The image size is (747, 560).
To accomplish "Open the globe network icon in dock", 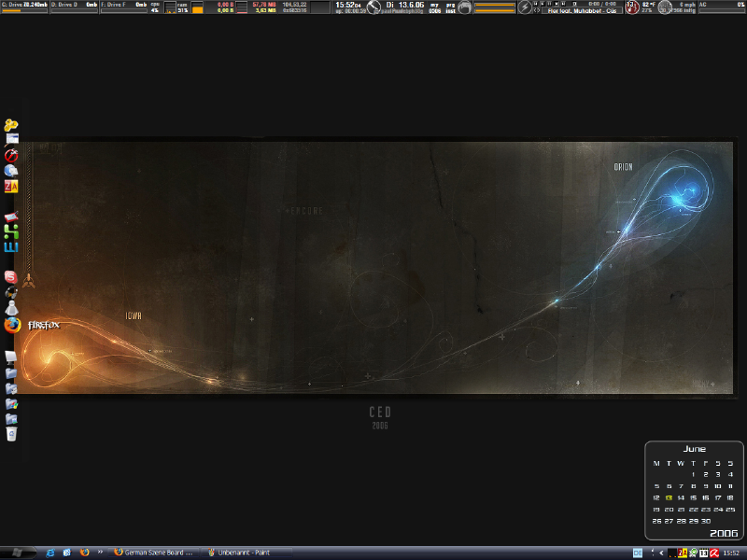I will [x=11, y=171].
